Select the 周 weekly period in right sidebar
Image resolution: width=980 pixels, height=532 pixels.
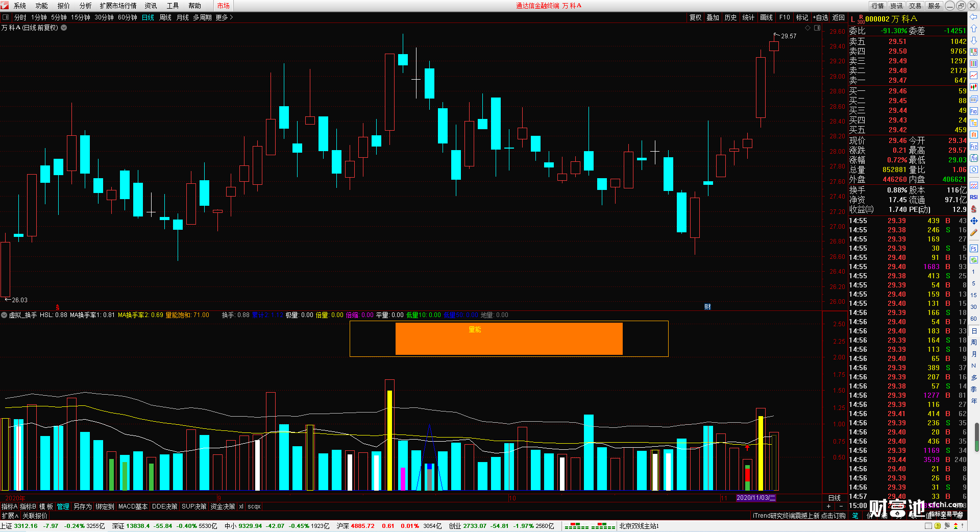pyautogui.click(x=973, y=342)
